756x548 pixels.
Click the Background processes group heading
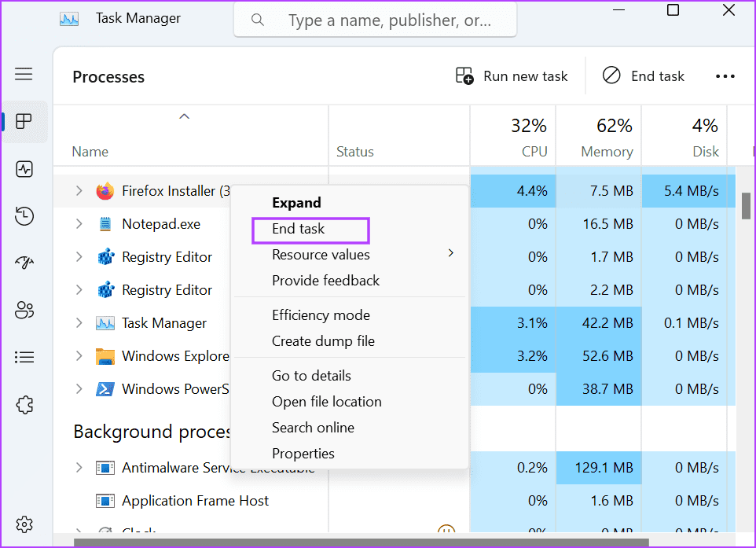pos(152,432)
